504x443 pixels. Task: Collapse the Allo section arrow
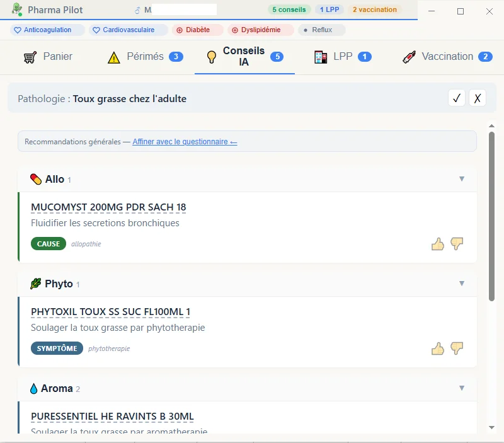[462, 179]
